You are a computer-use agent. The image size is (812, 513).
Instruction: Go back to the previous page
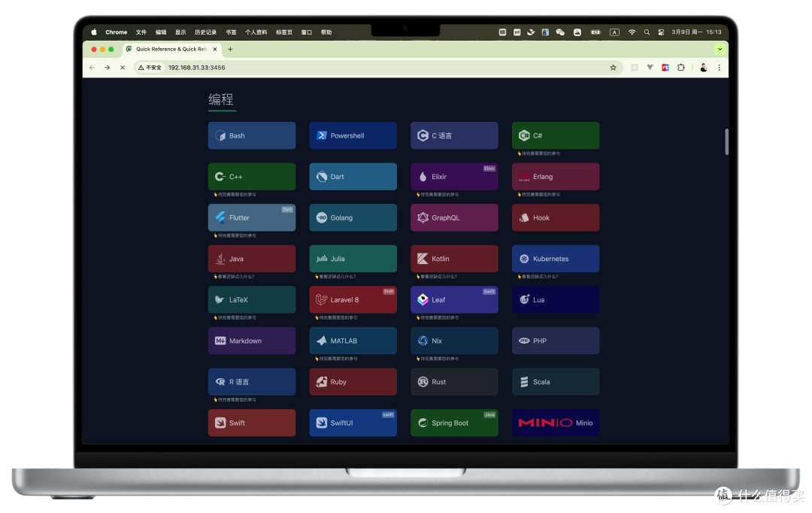pyautogui.click(x=92, y=68)
